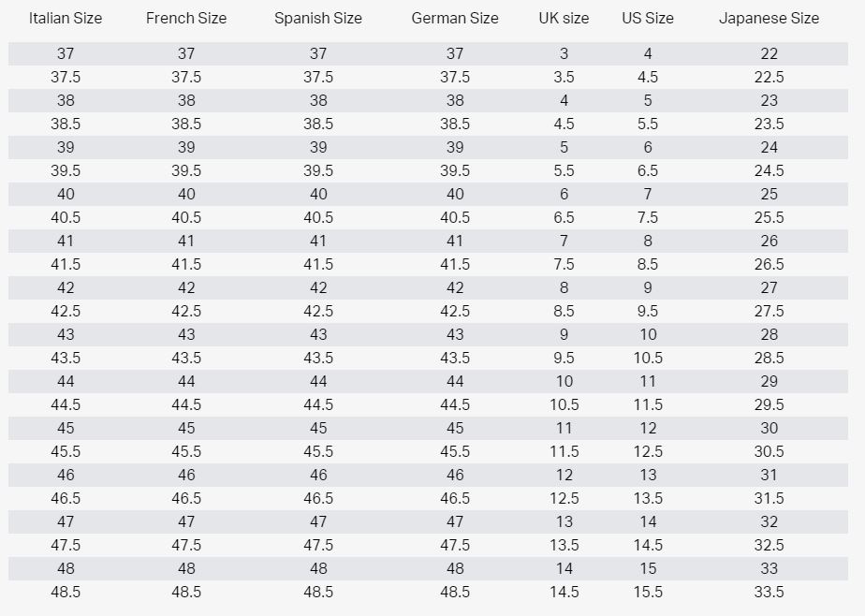Select German size 42.5 cell
Screen dimensions: 865x616
pyautogui.click(x=455, y=311)
